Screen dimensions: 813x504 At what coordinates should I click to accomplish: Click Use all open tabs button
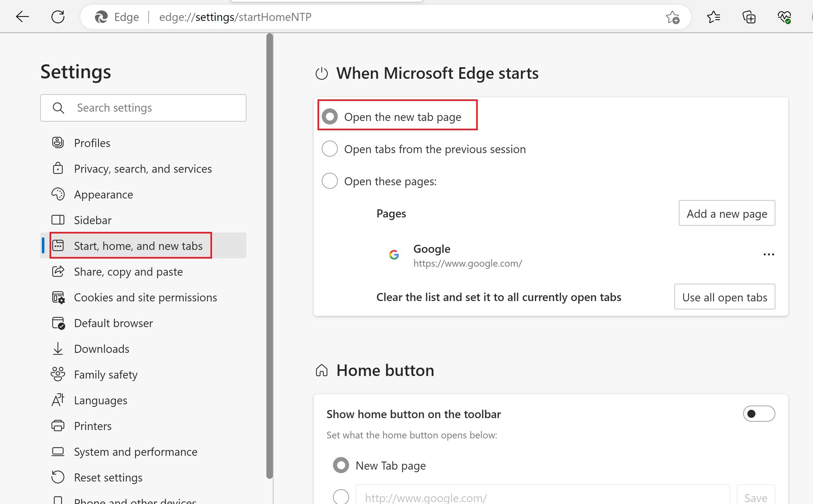pos(724,297)
